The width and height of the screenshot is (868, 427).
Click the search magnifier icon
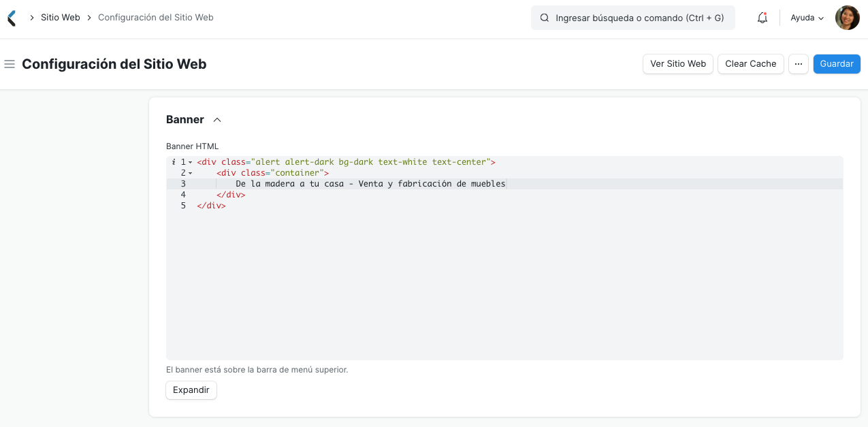tap(545, 18)
